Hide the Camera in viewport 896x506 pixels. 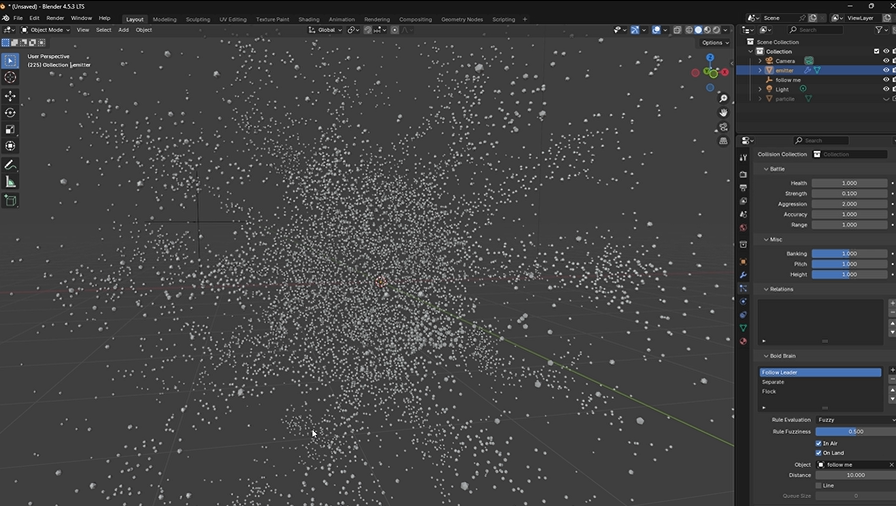(x=886, y=61)
